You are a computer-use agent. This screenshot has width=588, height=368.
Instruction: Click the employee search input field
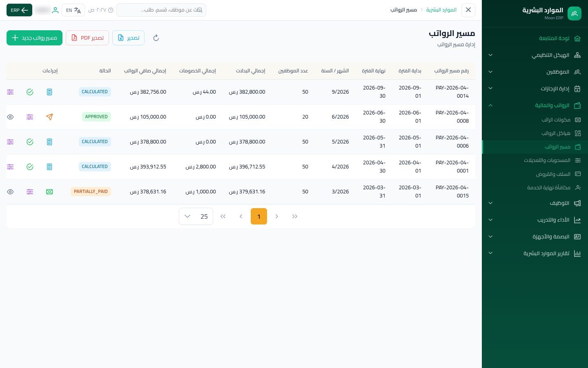(x=161, y=10)
